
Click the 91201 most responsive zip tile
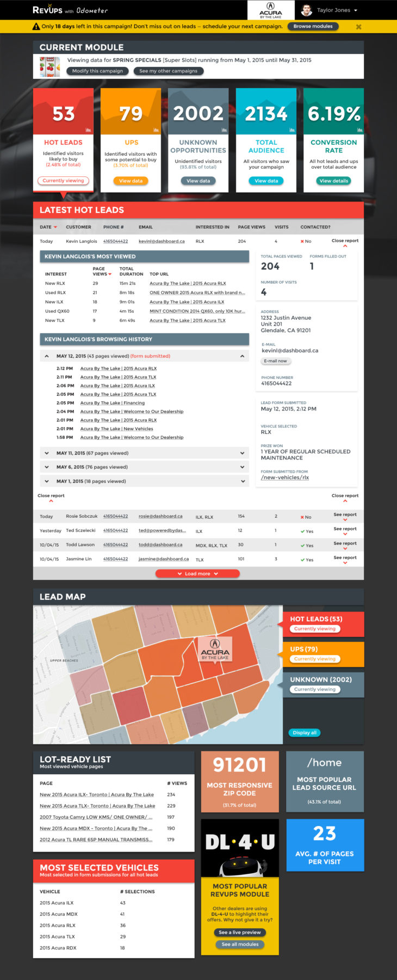[240, 782]
